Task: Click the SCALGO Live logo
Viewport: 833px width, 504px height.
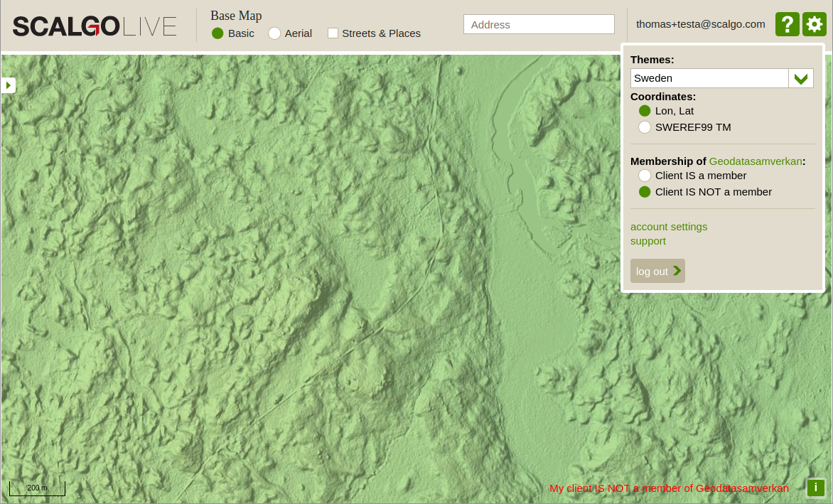Action: click(x=95, y=26)
